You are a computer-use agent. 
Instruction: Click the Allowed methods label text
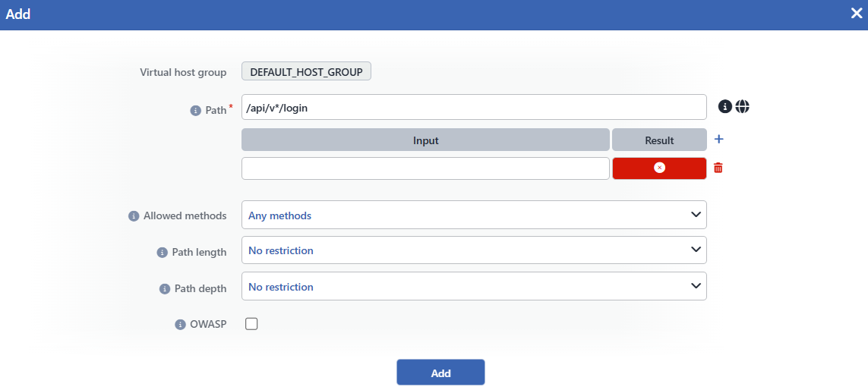pos(185,215)
